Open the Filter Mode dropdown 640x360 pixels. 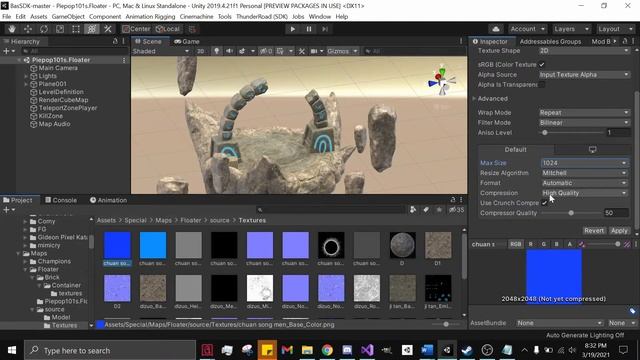[x=584, y=122]
